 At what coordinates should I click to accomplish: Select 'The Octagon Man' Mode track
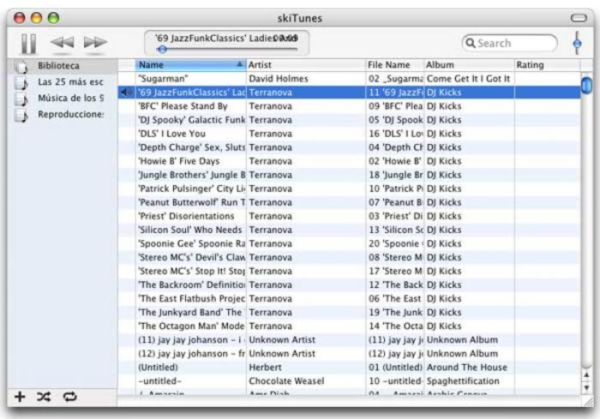click(x=191, y=326)
